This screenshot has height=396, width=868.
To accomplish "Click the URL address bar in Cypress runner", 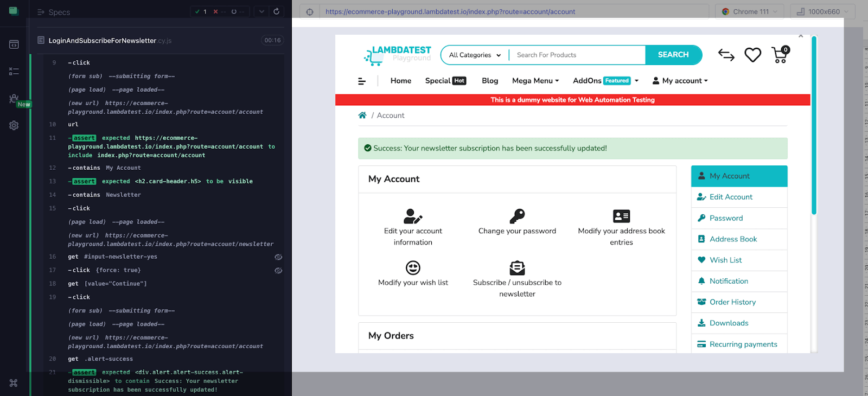I will 514,11.
